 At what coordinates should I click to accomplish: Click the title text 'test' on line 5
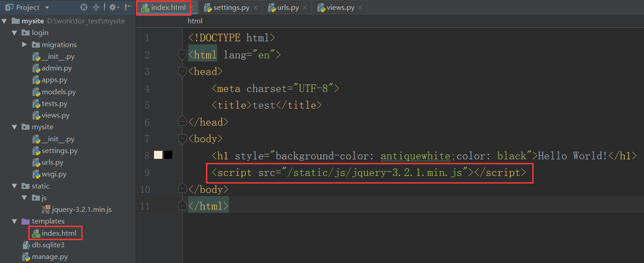[264, 105]
